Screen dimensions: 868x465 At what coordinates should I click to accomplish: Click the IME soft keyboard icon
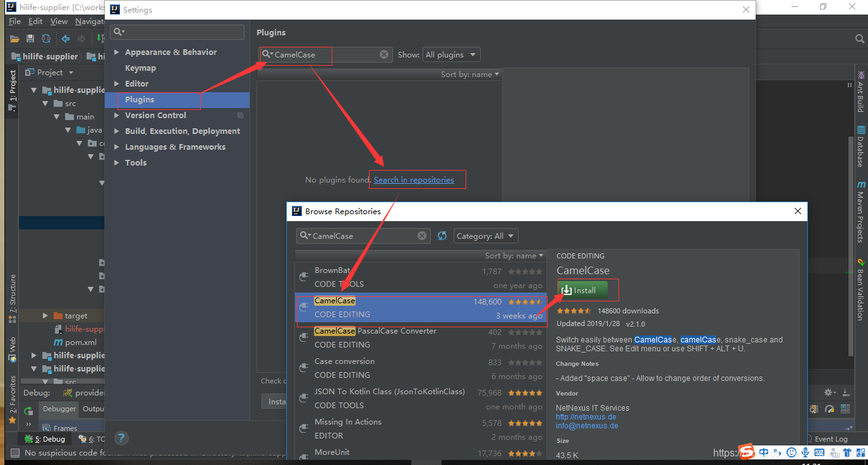pyautogui.click(x=820, y=452)
